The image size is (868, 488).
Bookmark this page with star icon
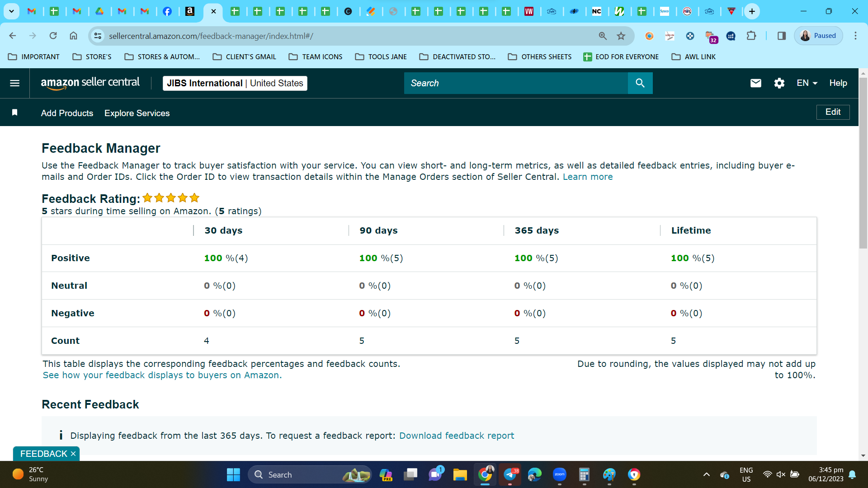click(x=621, y=36)
